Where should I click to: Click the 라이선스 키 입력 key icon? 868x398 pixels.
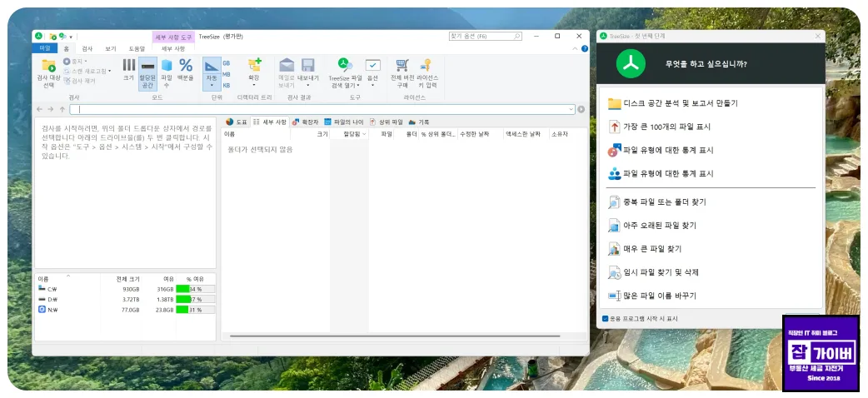pyautogui.click(x=426, y=65)
